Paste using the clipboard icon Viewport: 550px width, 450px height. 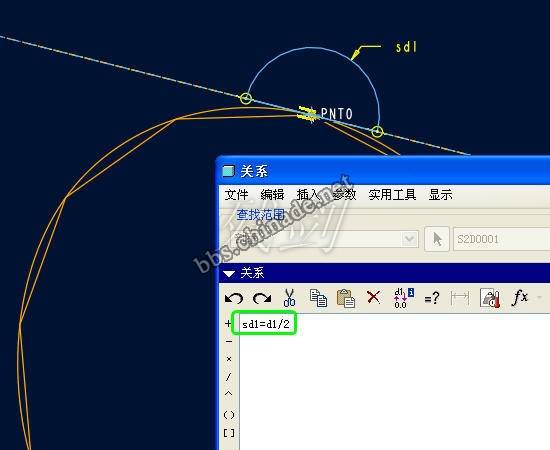(346, 298)
